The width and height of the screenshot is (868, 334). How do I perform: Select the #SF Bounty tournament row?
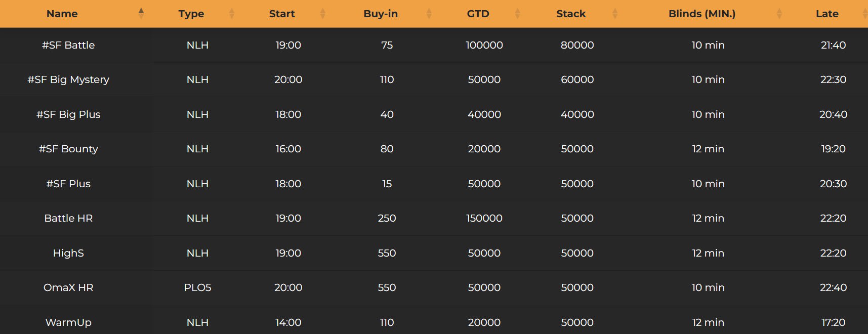pos(434,149)
